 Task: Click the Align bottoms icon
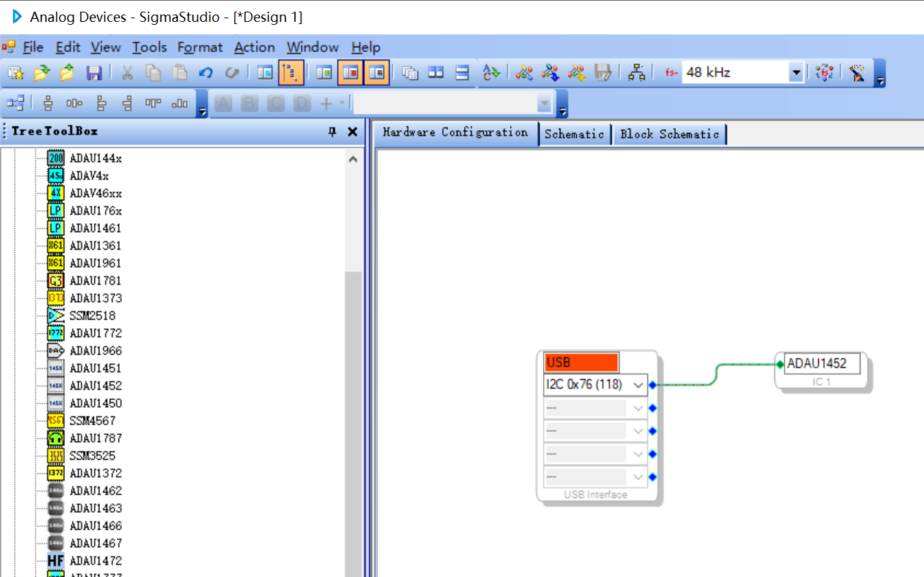(x=180, y=104)
